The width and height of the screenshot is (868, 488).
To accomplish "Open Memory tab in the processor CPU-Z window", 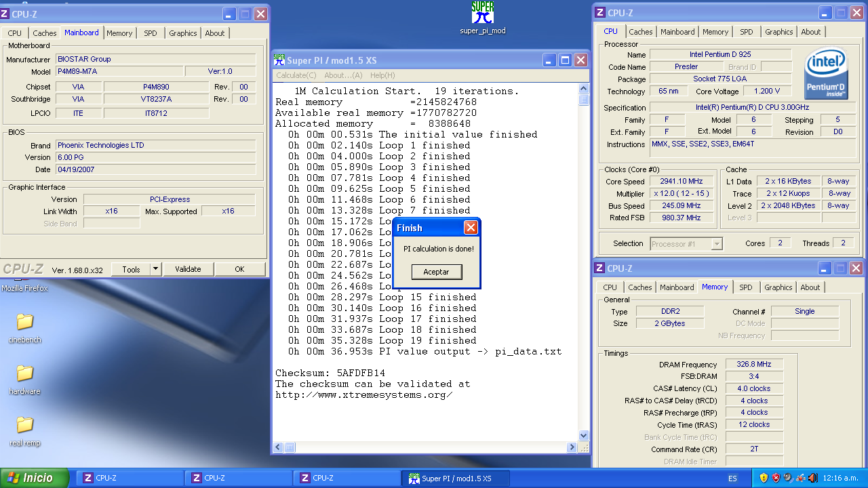I will click(715, 32).
